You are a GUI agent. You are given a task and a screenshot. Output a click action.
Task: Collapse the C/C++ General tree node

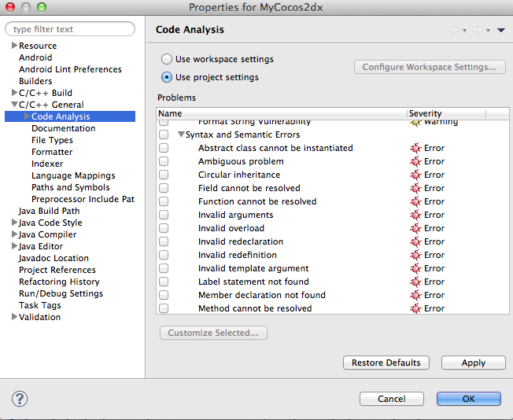click(14, 105)
